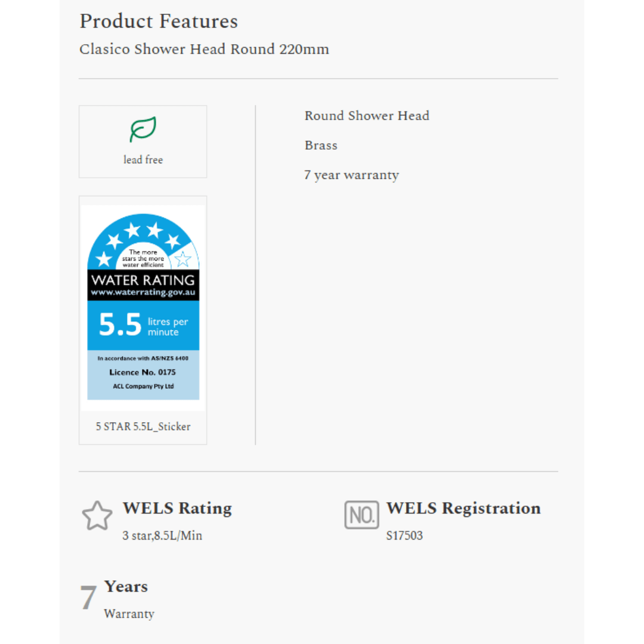
Task: Click "Licence No. 0175" on the sticker
Action: (x=143, y=372)
